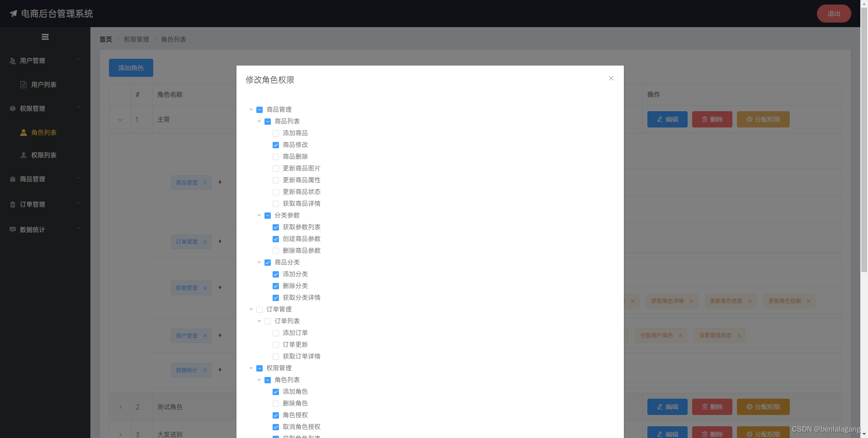868x438 pixels.
Task: Collapse the expanded 主管 role row chevron
Action: point(120,120)
